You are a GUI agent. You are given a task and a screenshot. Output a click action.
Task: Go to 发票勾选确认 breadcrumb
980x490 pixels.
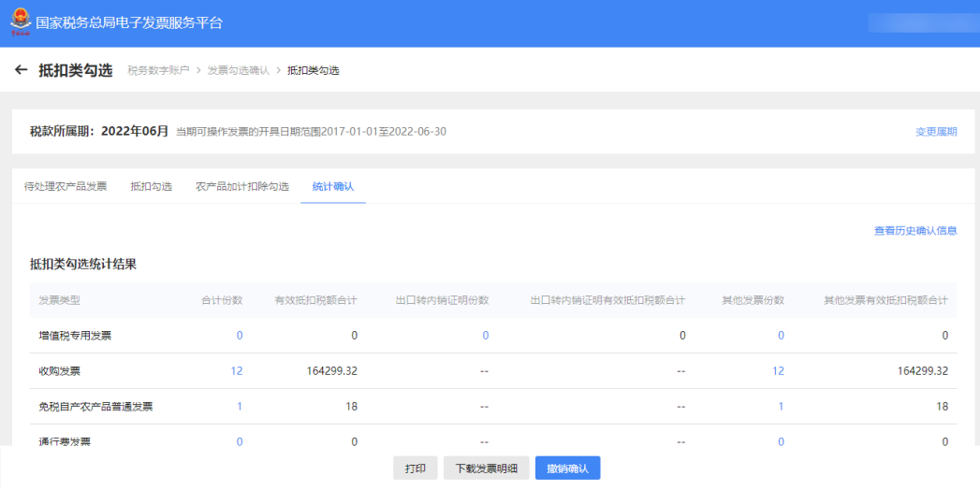click(x=238, y=71)
